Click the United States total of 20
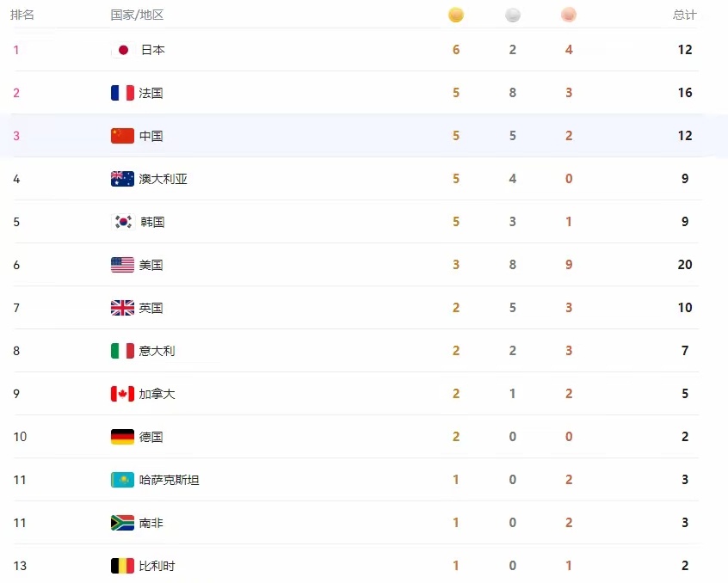Viewport: 728px width, 583px height. coord(685,264)
